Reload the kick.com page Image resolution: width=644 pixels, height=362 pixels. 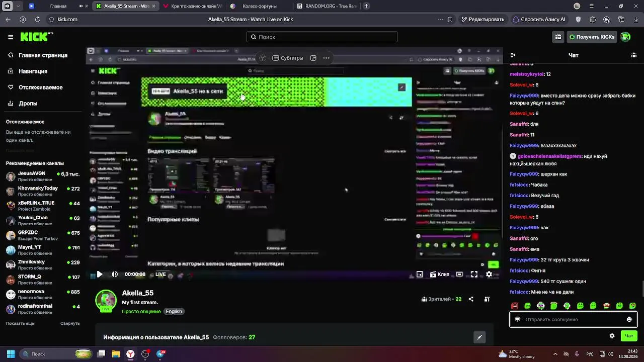point(37,20)
